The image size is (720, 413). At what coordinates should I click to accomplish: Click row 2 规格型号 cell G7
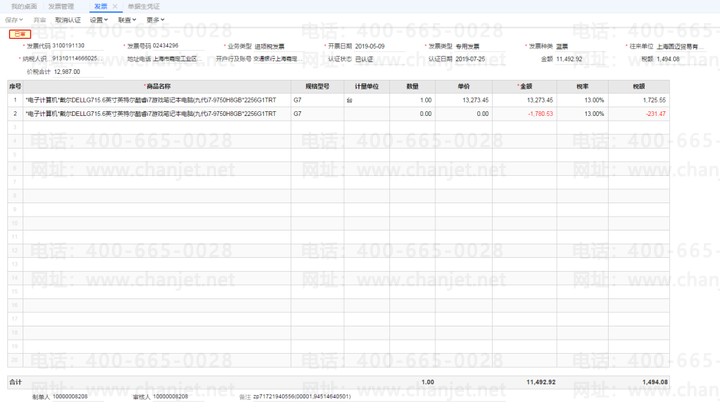pos(317,113)
